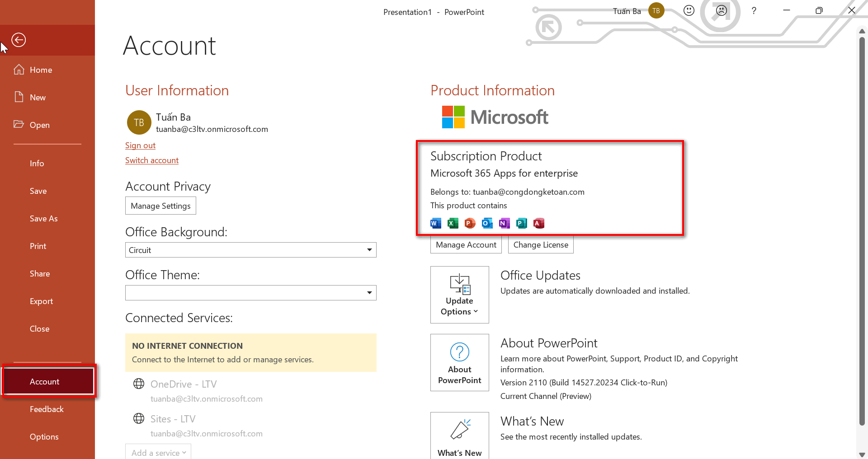Click the Change License button

click(x=541, y=245)
